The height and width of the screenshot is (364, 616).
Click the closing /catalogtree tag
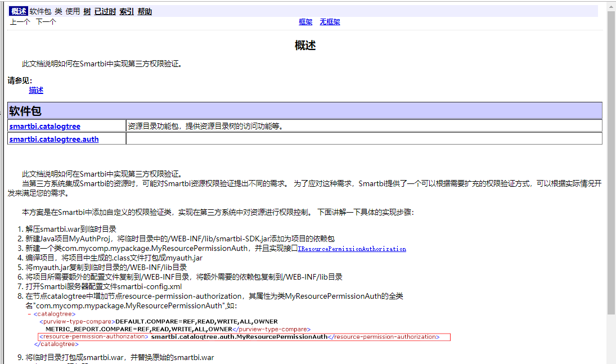(x=56, y=344)
